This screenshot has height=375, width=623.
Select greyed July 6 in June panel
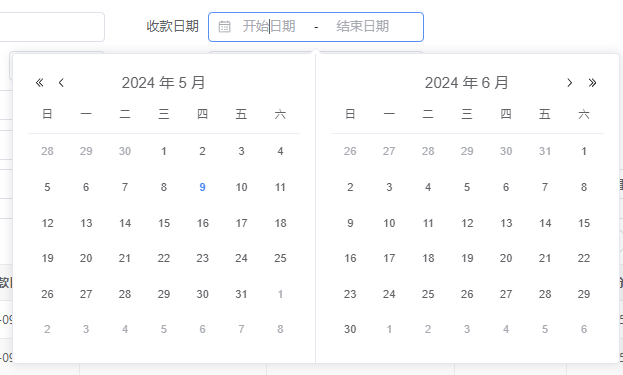[584, 329]
